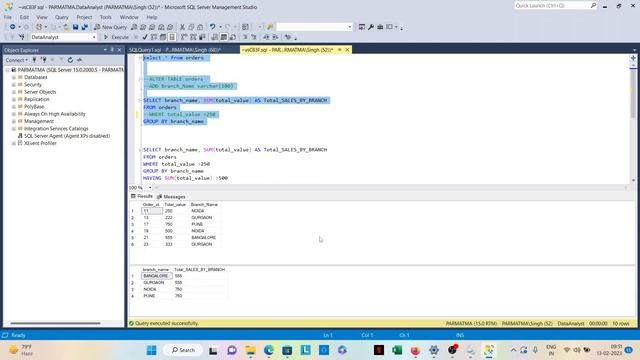Select Integration Services Catalogs folder

coord(56,129)
